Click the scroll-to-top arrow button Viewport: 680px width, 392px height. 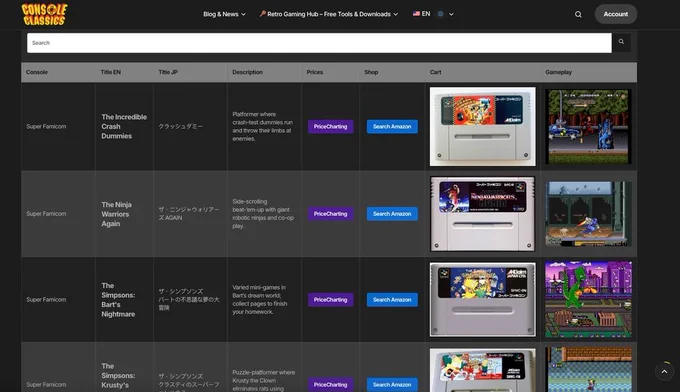click(664, 371)
